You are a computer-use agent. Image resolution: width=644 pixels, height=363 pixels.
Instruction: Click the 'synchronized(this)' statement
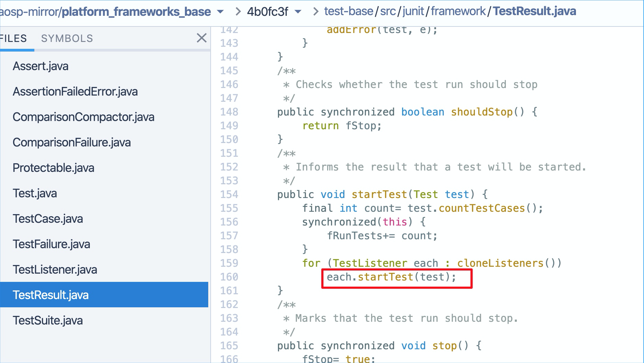click(x=357, y=222)
